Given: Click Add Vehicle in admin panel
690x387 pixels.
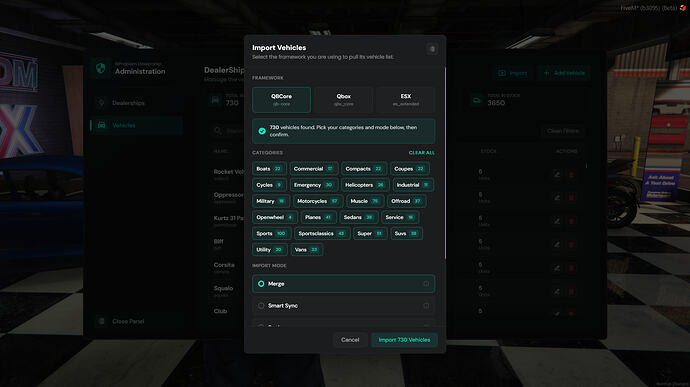Looking at the screenshot, I should coord(565,73).
